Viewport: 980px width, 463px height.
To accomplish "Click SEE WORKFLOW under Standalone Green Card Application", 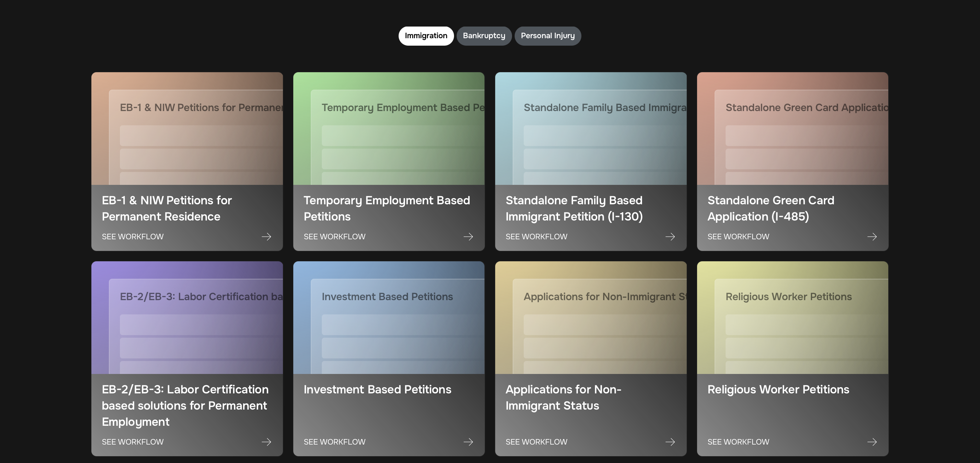I will (738, 237).
